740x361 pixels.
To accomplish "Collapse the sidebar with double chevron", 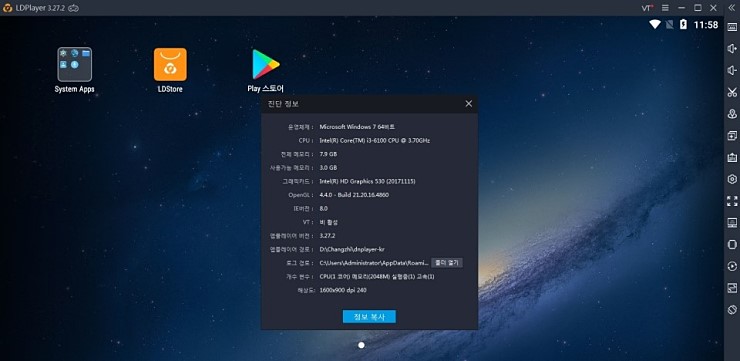I will 732,8.
